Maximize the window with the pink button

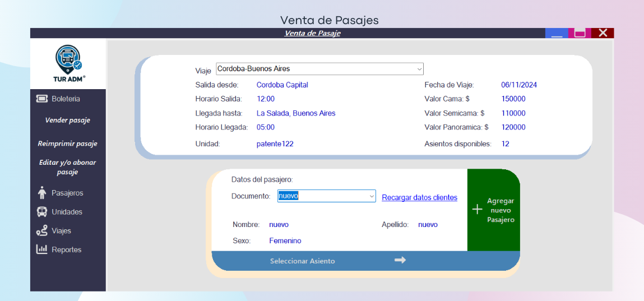[580, 33]
